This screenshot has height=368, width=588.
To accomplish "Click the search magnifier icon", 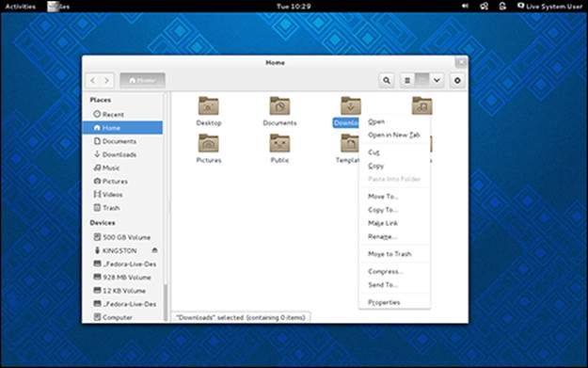I will point(387,80).
